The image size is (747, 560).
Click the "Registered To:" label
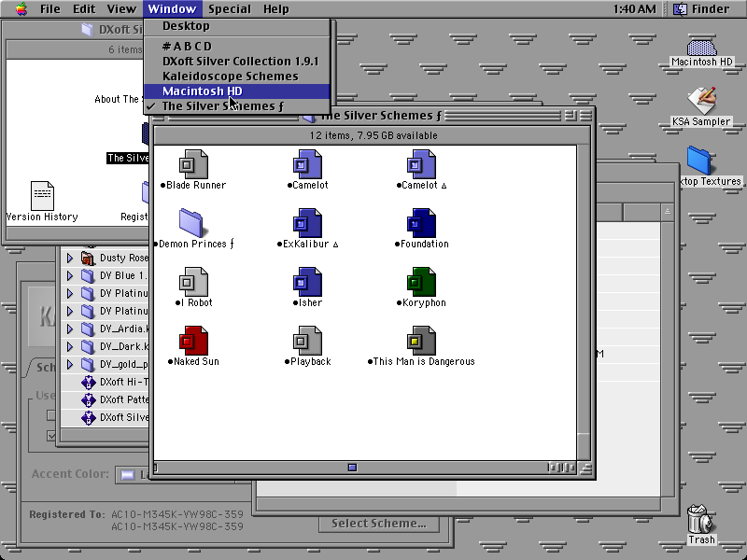click(x=66, y=514)
